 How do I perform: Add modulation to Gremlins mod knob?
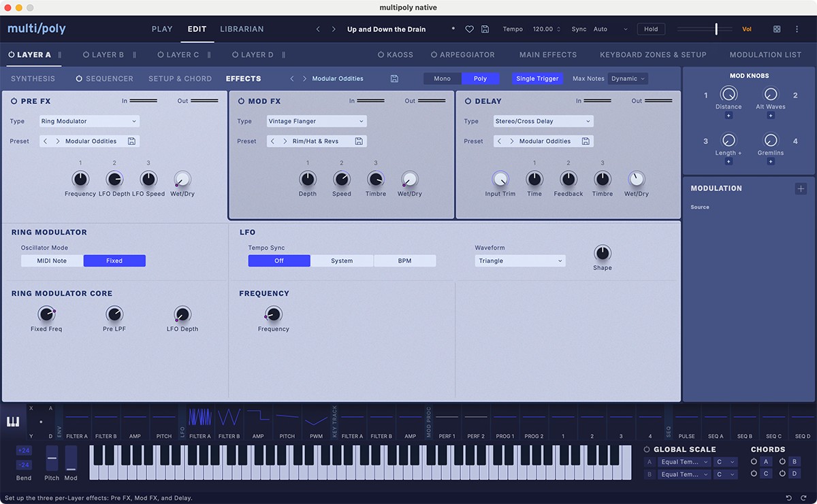pos(771,162)
